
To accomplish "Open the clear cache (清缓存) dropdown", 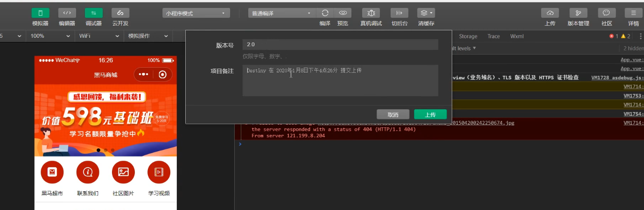I will point(426,13).
